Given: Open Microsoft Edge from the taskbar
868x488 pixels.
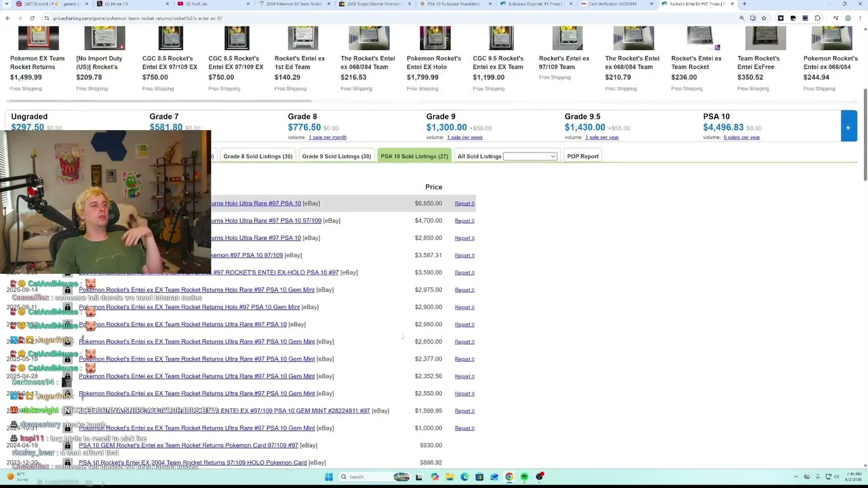Looking at the screenshot, I should pos(465,477).
